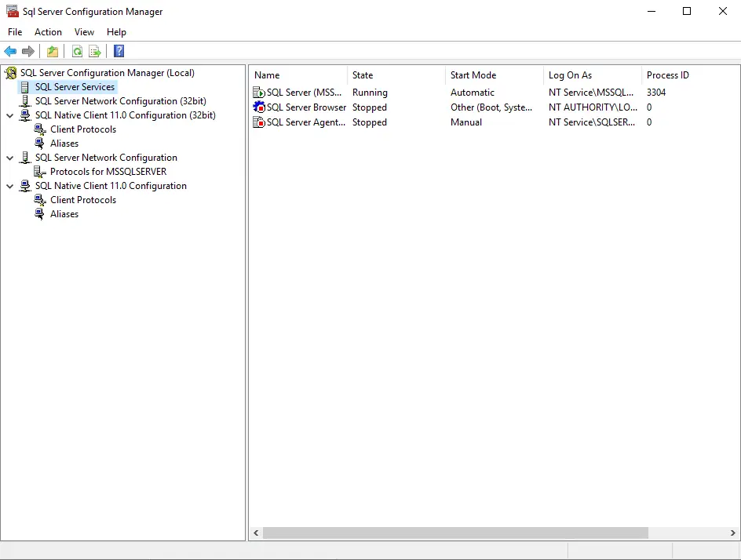Click the Help question mark toolbar icon
Image resolution: width=741 pixels, height=560 pixels.
coord(119,51)
